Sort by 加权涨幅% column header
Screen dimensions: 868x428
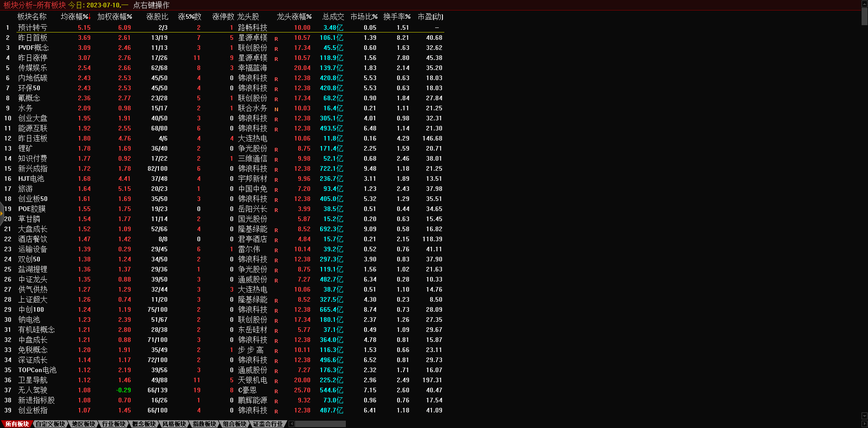(115, 16)
